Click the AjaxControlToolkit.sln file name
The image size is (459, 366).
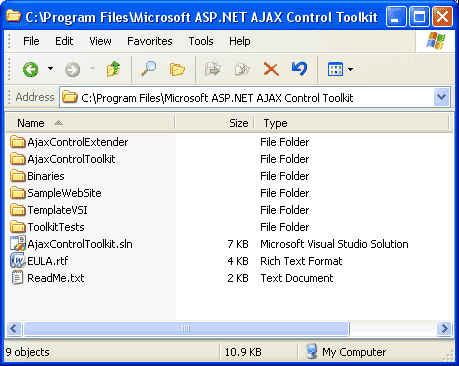coord(80,244)
